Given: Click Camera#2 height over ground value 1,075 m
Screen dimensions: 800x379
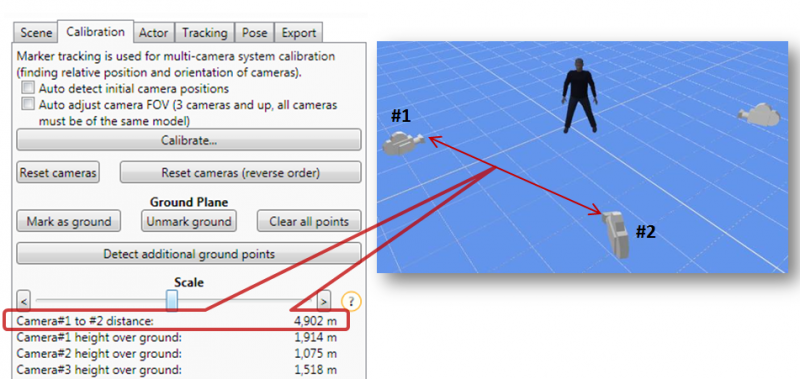Looking at the screenshot, I should pyautogui.click(x=315, y=353).
